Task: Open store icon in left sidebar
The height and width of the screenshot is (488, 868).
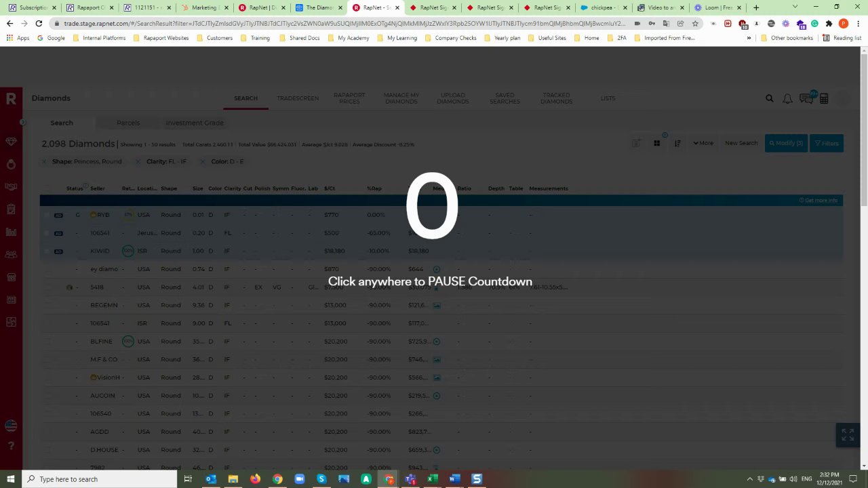Action: pyautogui.click(x=11, y=277)
